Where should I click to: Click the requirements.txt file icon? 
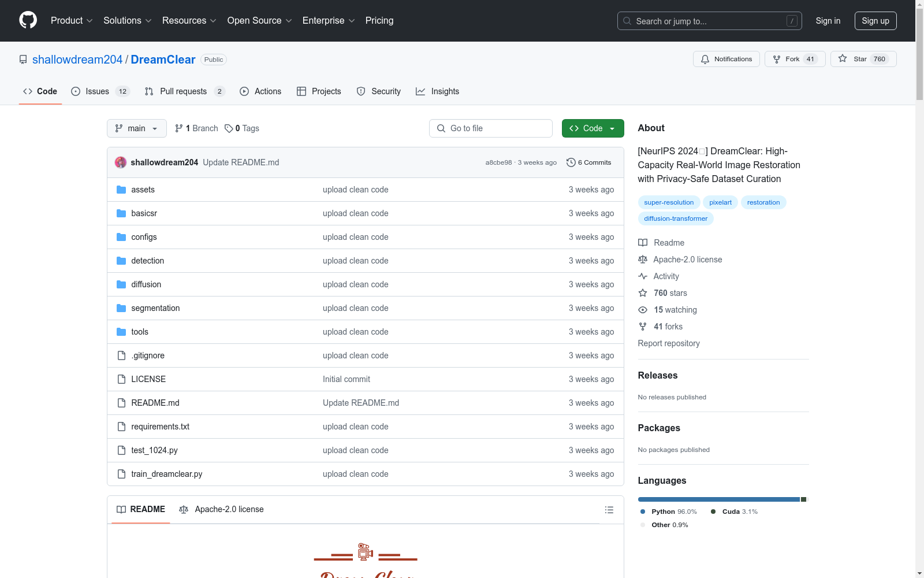click(121, 427)
